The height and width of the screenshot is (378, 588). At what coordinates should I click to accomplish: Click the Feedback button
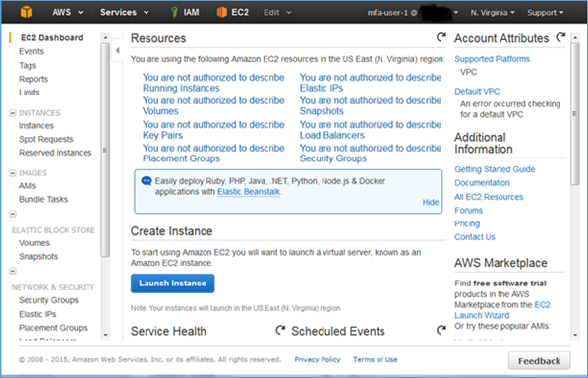(x=539, y=361)
